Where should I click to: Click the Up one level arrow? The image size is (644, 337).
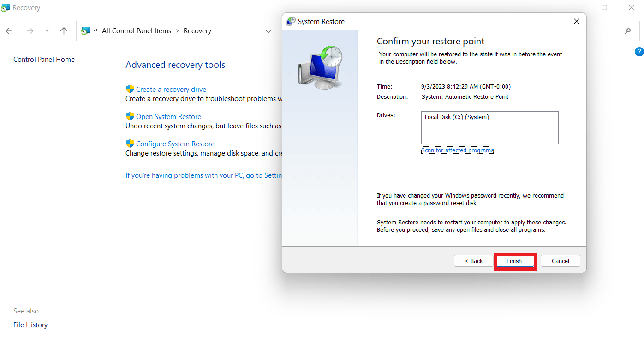coord(64,31)
